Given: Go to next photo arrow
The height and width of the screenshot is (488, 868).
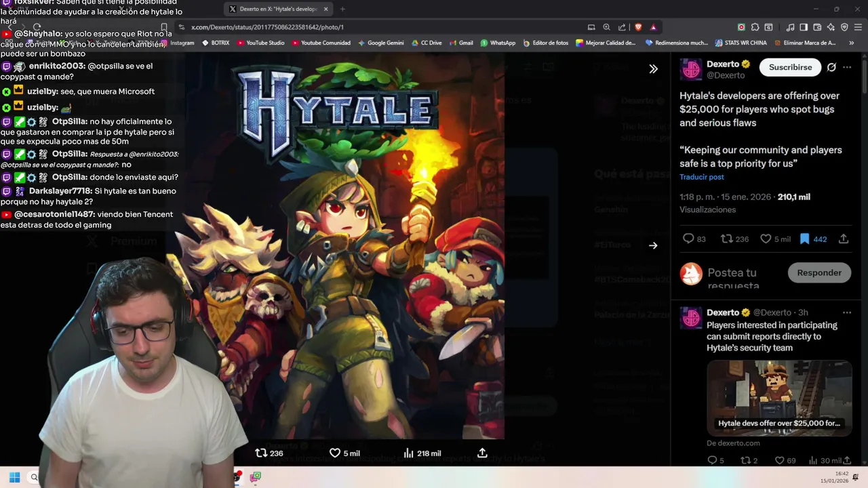Looking at the screenshot, I should (653, 245).
